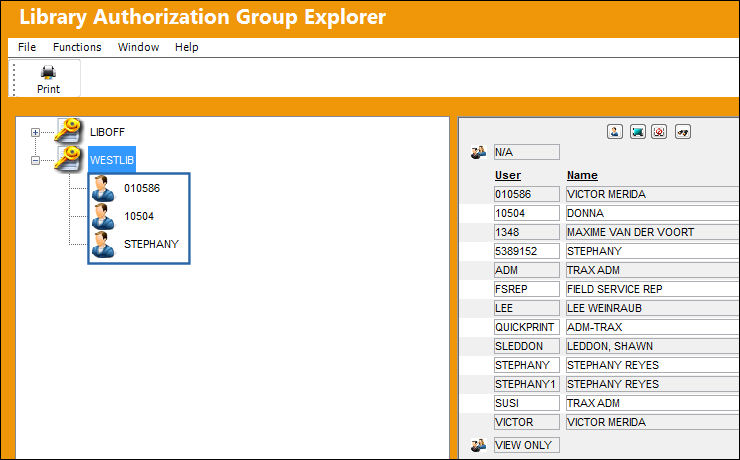Click user cell 5389152

coord(527,251)
